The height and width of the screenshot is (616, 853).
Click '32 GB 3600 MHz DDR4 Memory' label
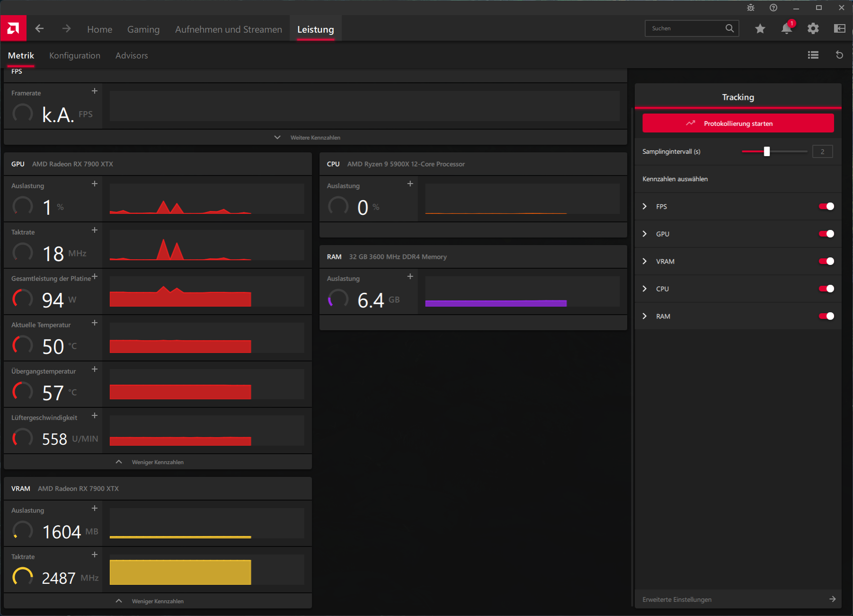coord(398,257)
